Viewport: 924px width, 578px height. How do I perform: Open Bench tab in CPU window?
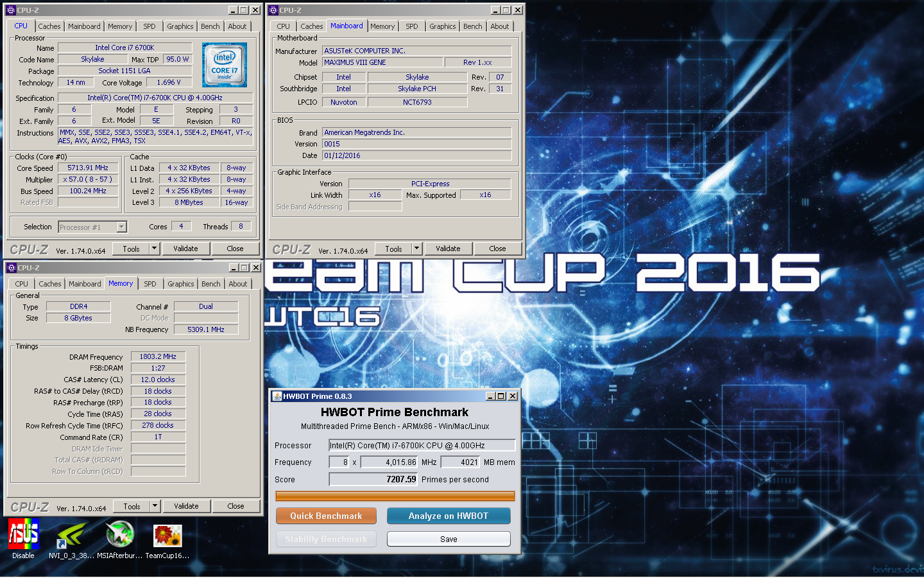pos(210,26)
